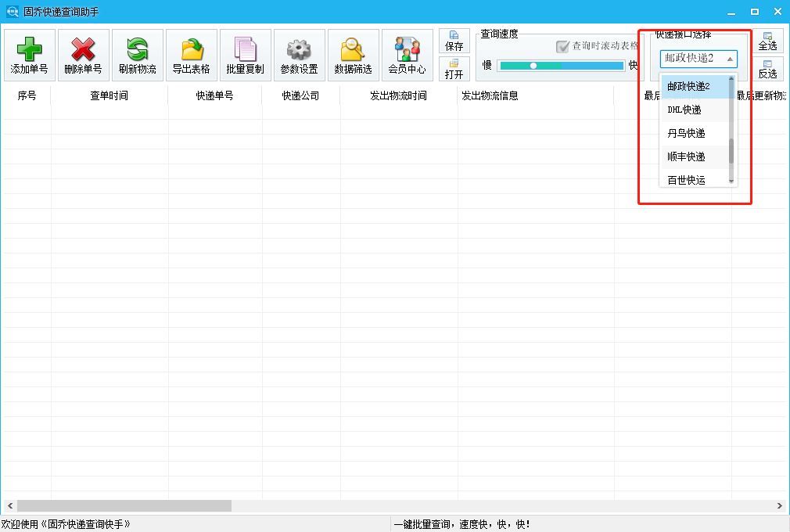Open 会员中心 member center
The image size is (790, 532).
(407, 55)
